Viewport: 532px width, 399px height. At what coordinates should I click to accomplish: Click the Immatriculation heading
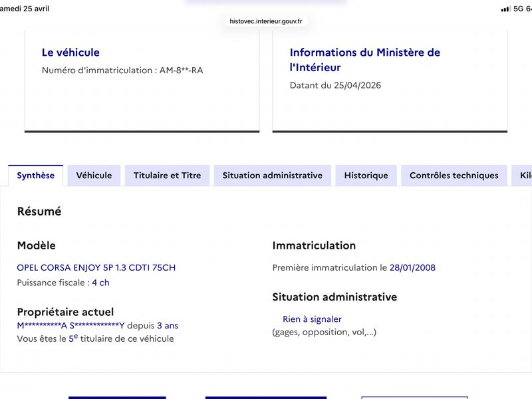(x=314, y=245)
